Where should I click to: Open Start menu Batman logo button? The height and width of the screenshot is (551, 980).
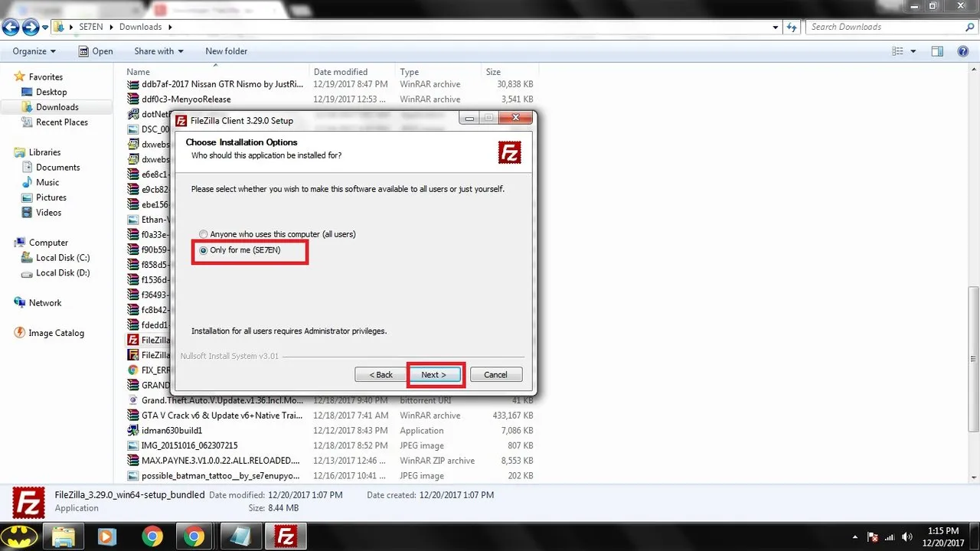[x=19, y=536]
